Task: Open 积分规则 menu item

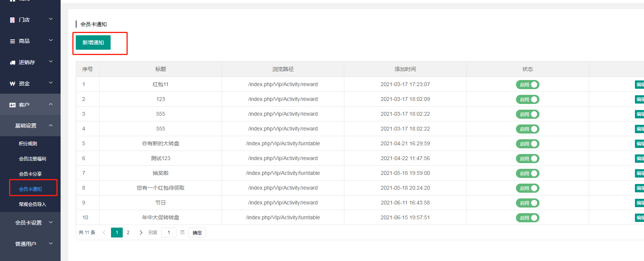Action: pyautogui.click(x=28, y=144)
